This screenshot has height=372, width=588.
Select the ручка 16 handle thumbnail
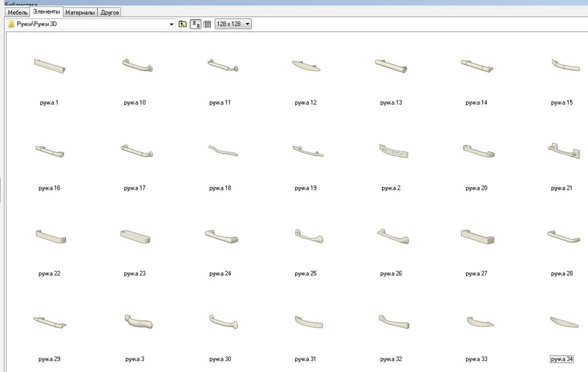[50, 151]
